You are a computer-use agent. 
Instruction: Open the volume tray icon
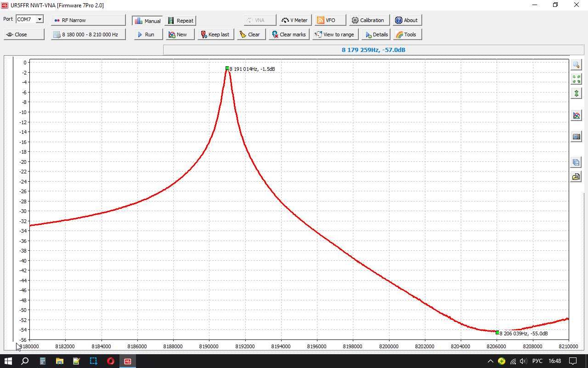click(x=523, y=361)
